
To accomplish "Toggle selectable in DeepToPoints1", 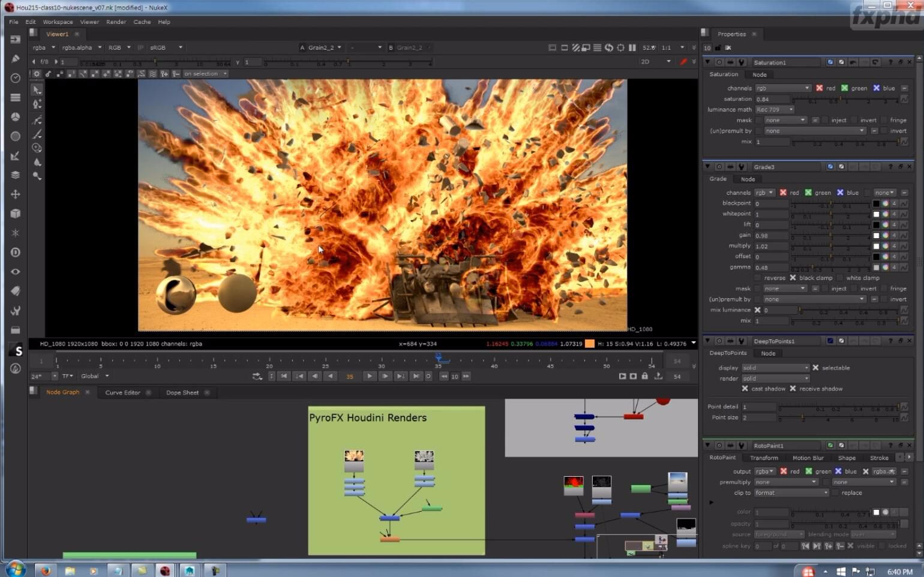I will click(x=815, y=368).
